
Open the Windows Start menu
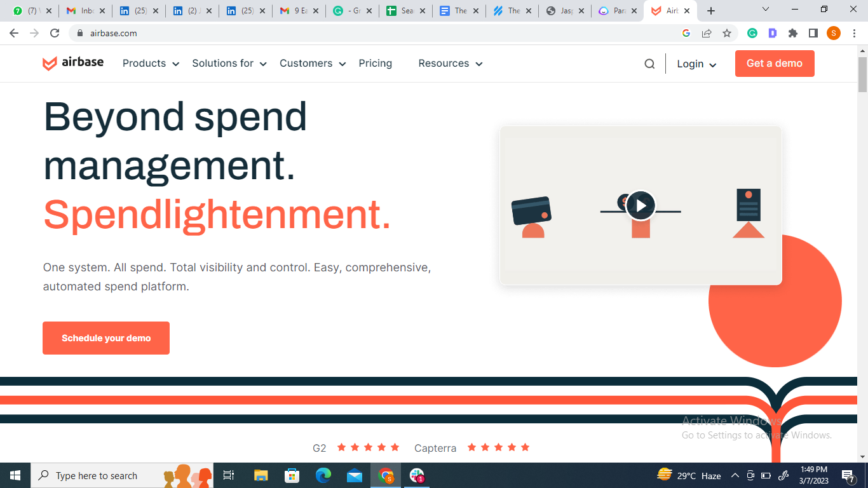(15, 475)
